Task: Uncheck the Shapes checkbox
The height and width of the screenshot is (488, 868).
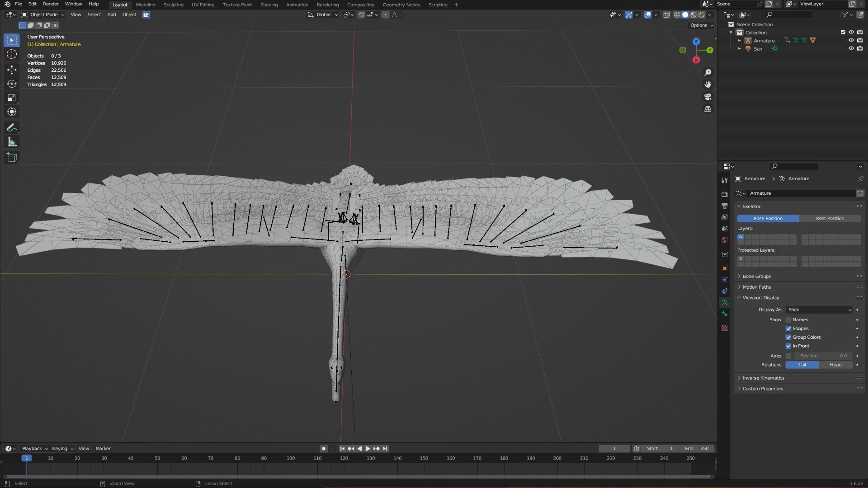Action: point(788,328)
